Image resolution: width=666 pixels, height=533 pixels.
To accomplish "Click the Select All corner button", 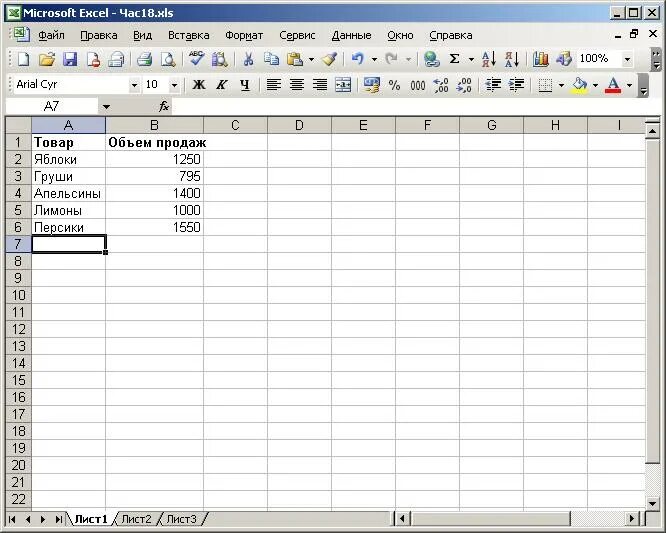I will (x=18, y=125).
